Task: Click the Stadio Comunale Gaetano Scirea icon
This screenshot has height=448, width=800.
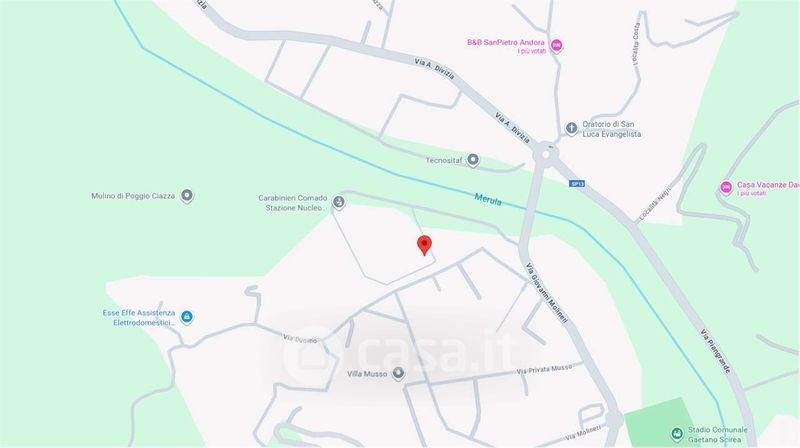Action: point(677,434)
